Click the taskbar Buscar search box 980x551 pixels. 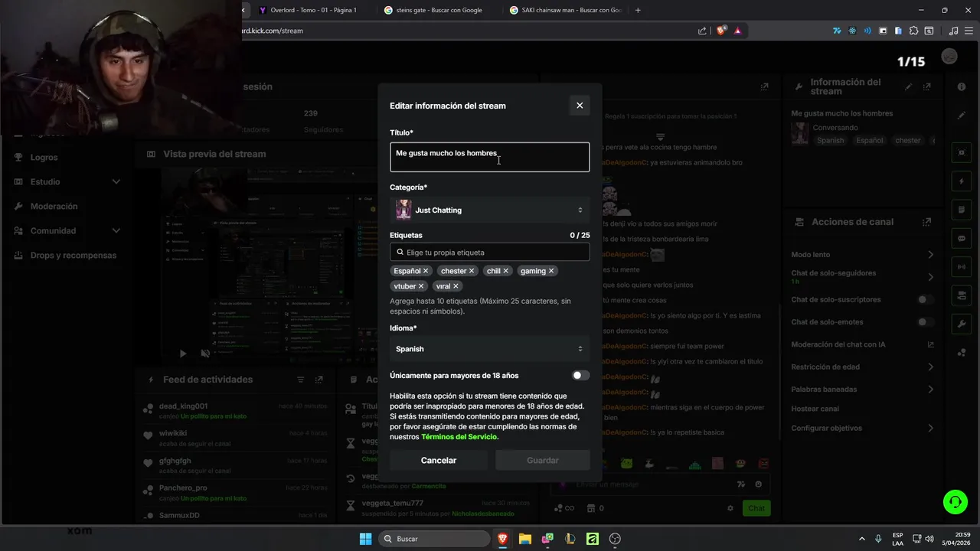click(x=433, y=539)
